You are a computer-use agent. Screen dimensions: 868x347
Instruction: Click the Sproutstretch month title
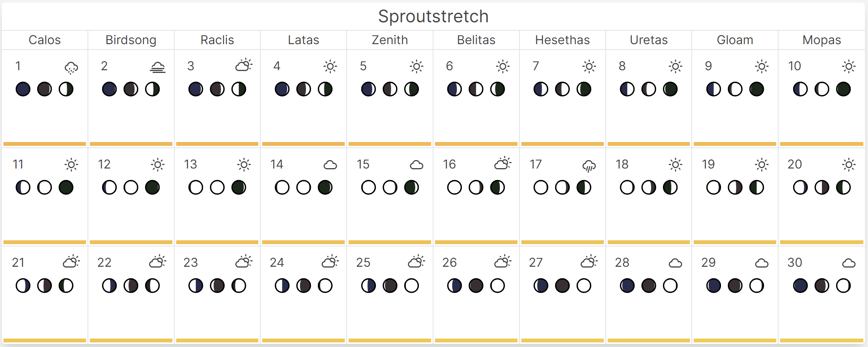[x=433, y=17]
